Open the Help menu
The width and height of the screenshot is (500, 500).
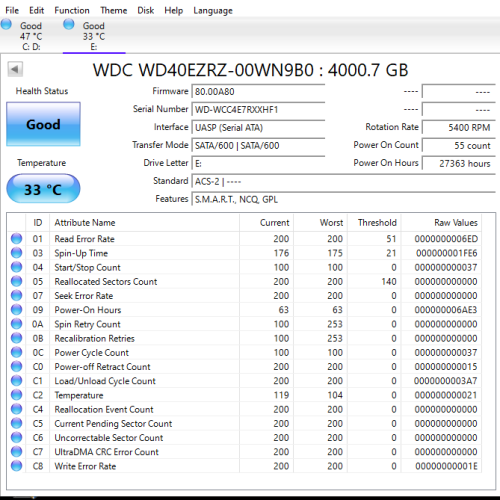pos(173,11)
